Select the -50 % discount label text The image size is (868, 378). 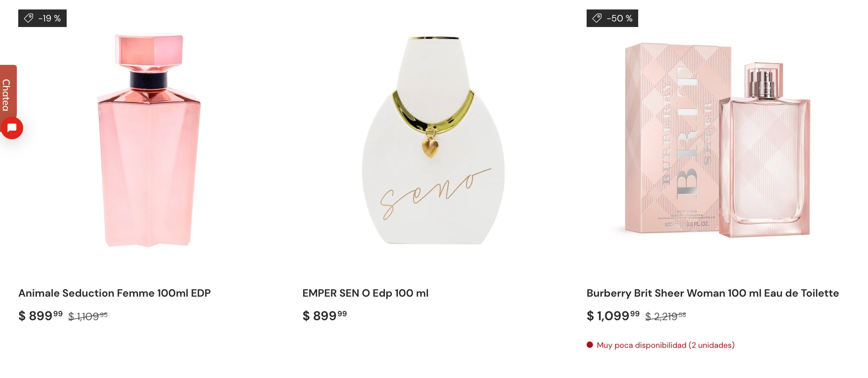pos(620,18)
